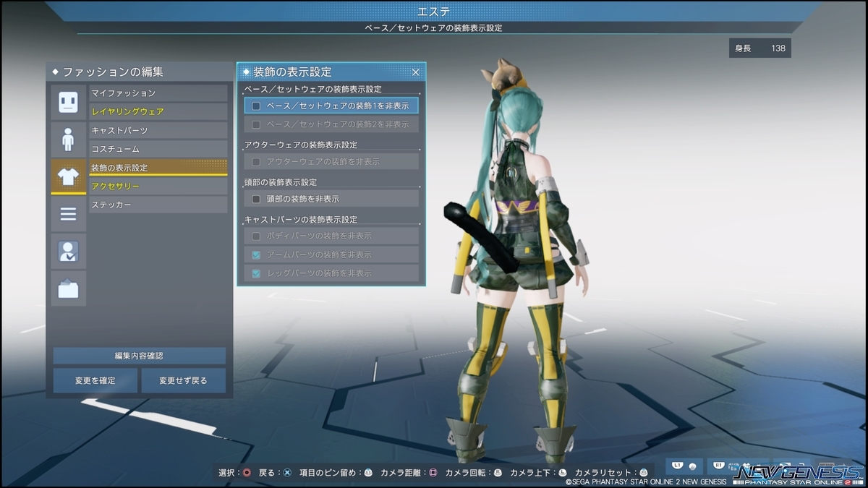Open the body-shape figure sidebar icon
This screenshot has width=868, height=488.
[68, 139]
